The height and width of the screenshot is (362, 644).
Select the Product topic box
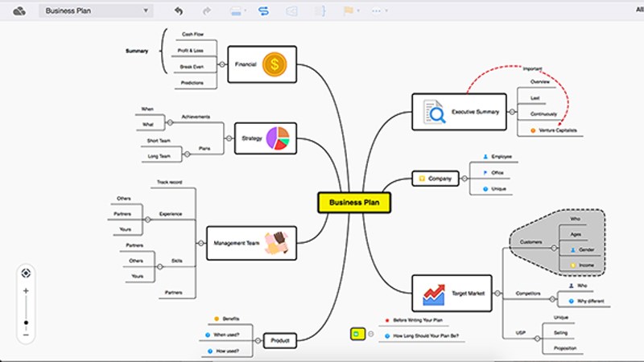pyautogui.click(x=279, y=340)
